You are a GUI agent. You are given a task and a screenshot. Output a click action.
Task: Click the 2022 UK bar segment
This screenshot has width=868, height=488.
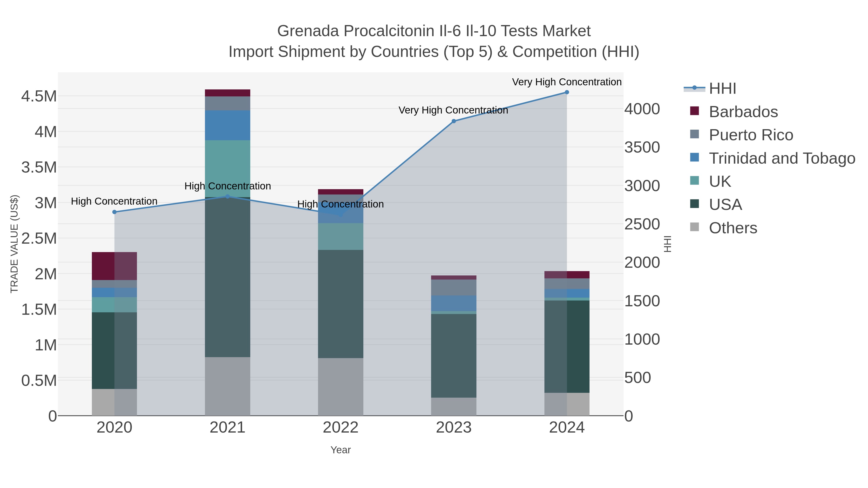coord(340,236)
